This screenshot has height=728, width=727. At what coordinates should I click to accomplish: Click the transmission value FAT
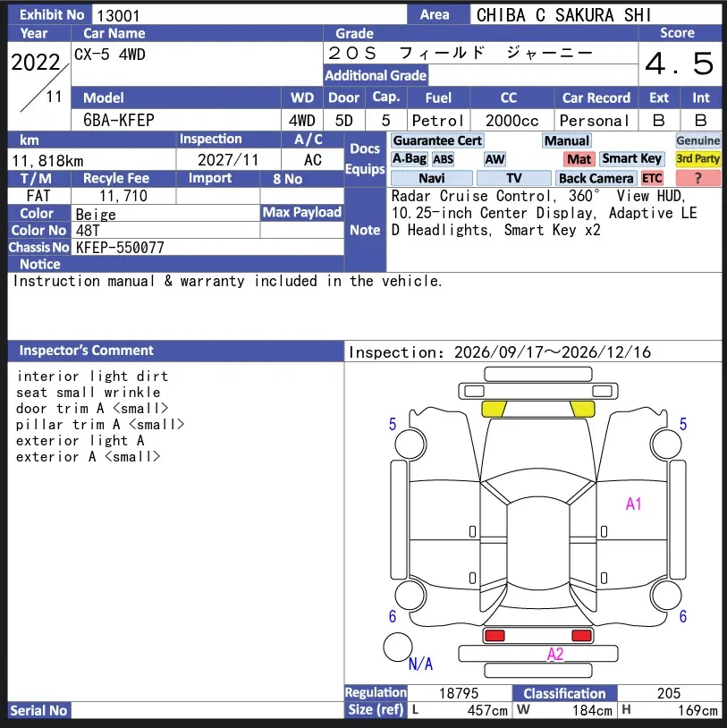[x=38, y=196]
